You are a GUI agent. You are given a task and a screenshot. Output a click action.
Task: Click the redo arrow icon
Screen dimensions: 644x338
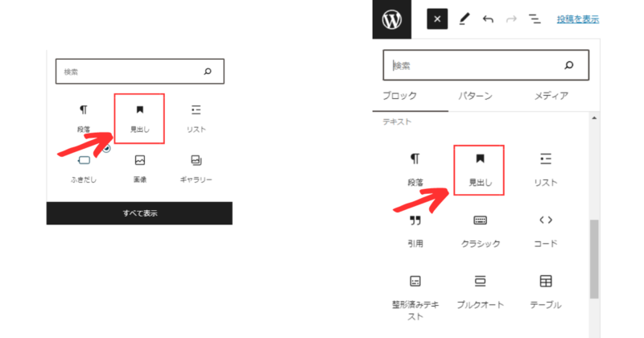511,19
